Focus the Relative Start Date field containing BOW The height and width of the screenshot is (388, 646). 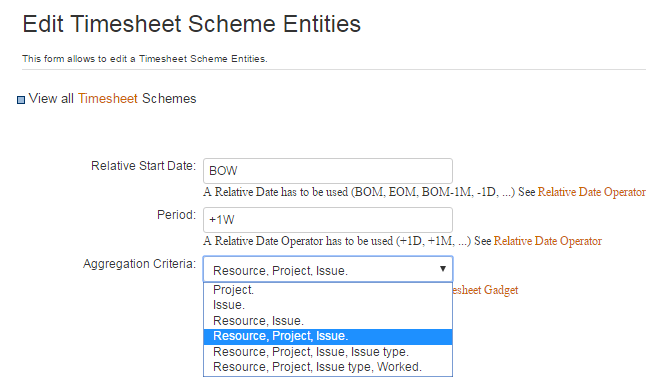(x=328, y=171)
